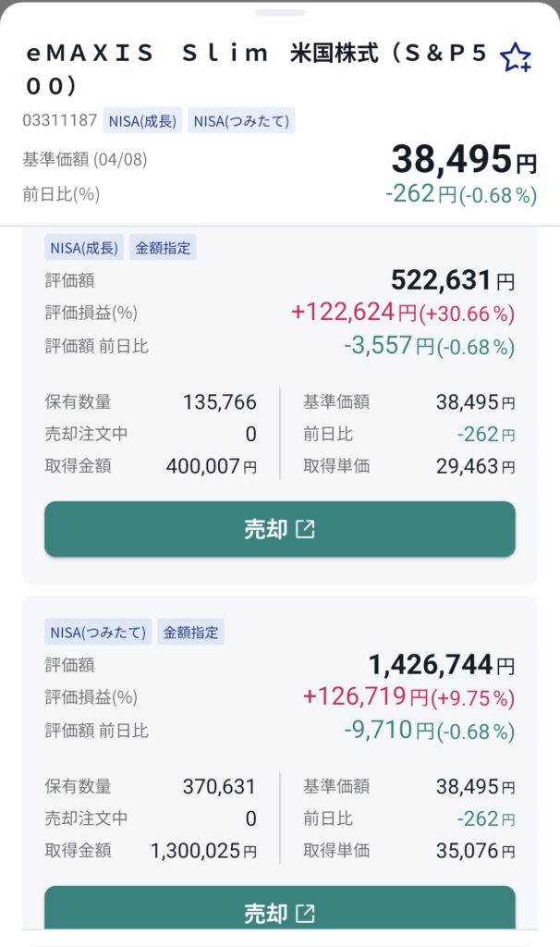The width and height of the screenshot is (560, 947).
Task: Tap the 金額指定 tag in the second card
Action: pos(190,633)
